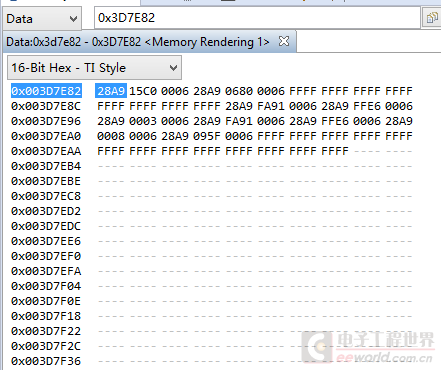
Task: Open the Data memory page dropdown
Action: point(42,19)
